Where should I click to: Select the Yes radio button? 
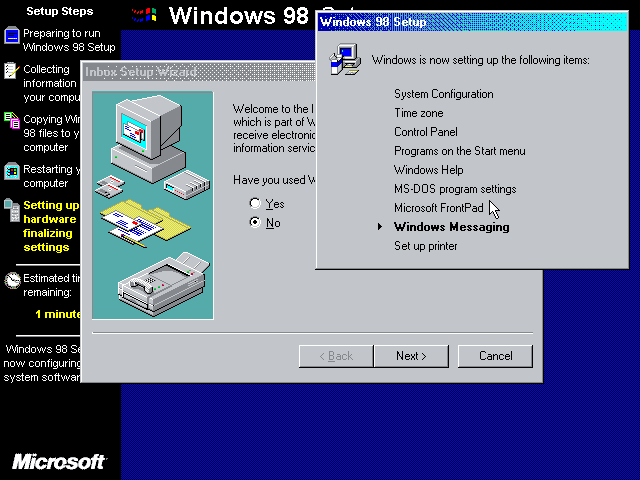pos(255,203)
